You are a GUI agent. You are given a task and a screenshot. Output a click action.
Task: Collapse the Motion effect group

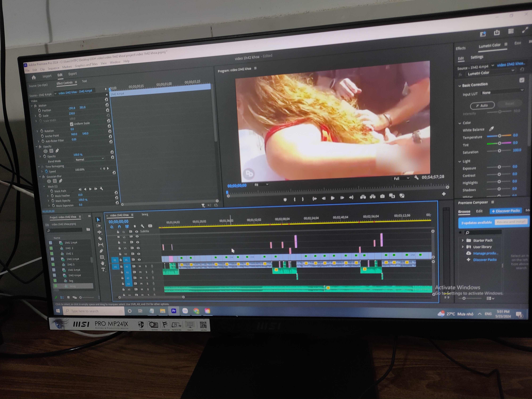click(32, 106)
